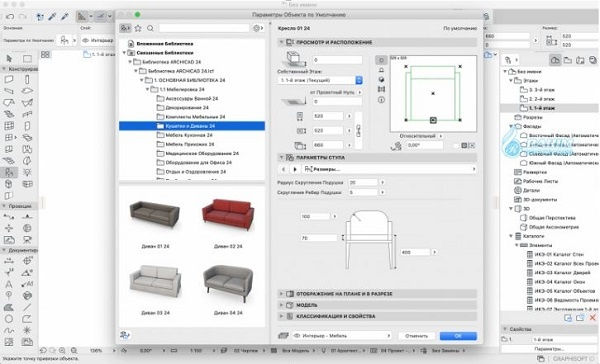
Task: Select the Wall tool in the toolbox
Action: (x=9, y=79)
